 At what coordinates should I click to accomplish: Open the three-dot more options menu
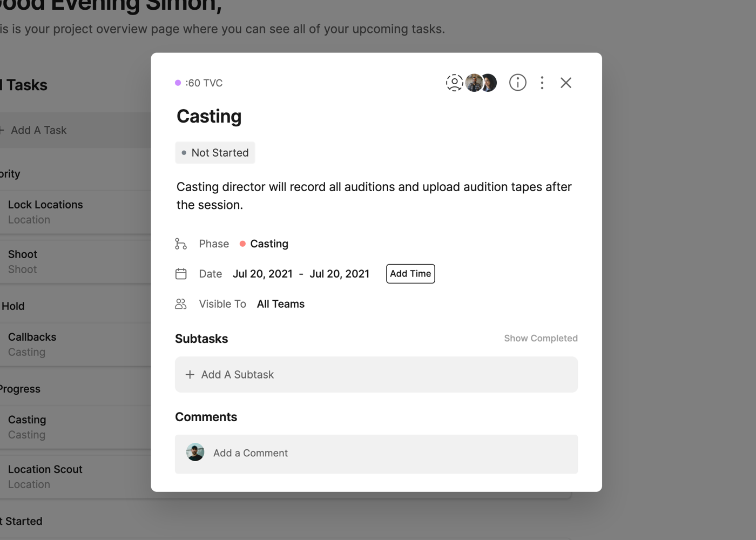[542, 83]
